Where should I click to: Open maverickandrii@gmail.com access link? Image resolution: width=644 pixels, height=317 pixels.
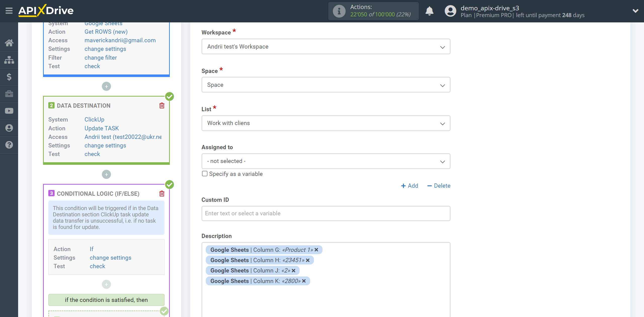point(120,40)
